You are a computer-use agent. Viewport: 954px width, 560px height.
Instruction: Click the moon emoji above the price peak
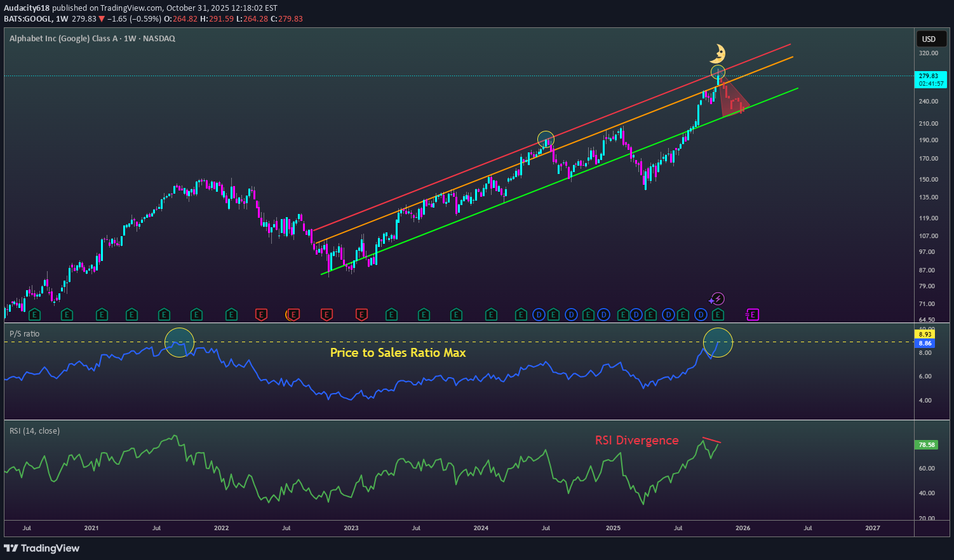[718, 53]
